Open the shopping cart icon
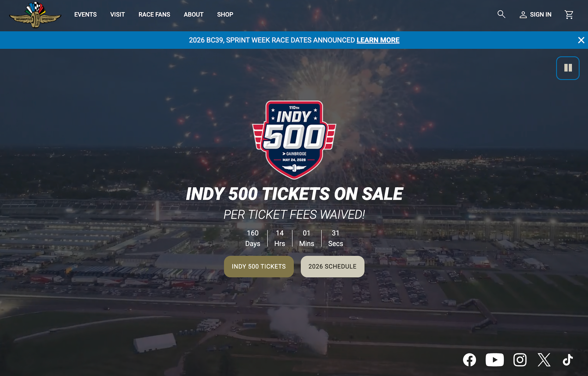 click(x=569, y=14)
